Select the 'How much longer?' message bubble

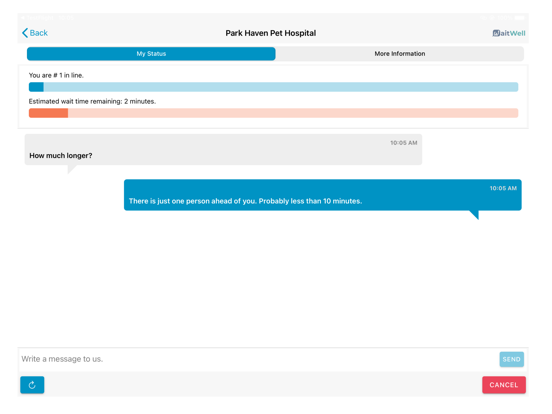pyautogui.click(x=223, y=150)
